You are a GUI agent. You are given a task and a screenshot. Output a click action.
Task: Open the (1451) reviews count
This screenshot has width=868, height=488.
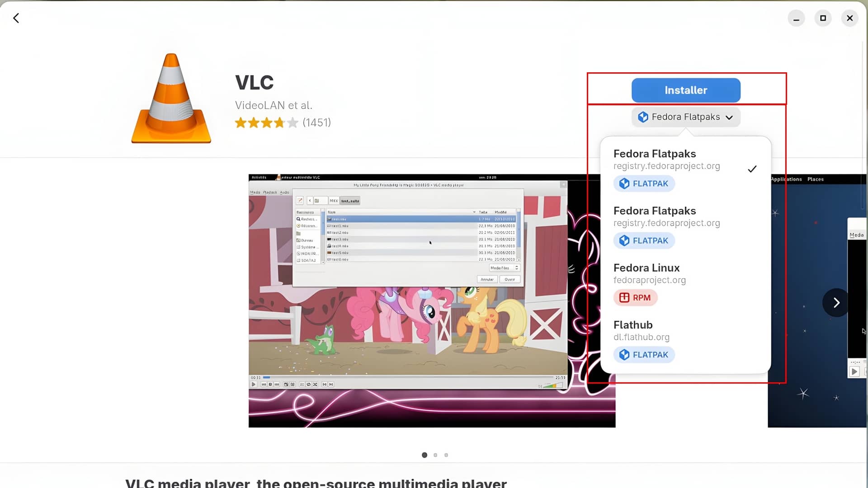(317, 122)
